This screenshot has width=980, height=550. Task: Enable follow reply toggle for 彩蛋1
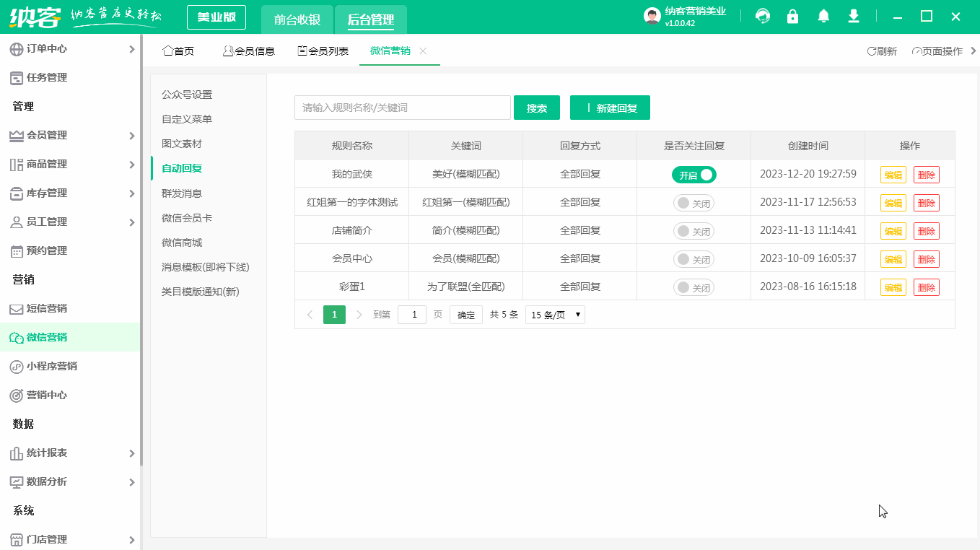tap(694, 287)
